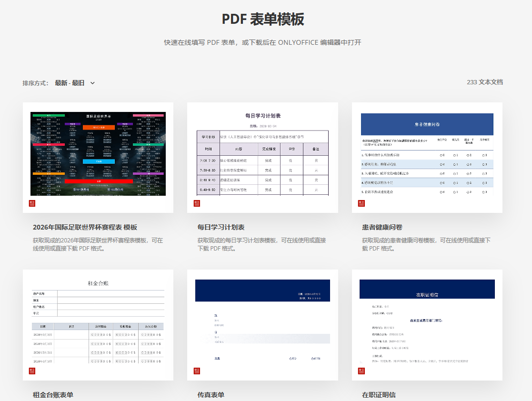This screenshot has width=532, height=401.
Task: Click description text under 每日学习计划表
Action: [261, 244]
